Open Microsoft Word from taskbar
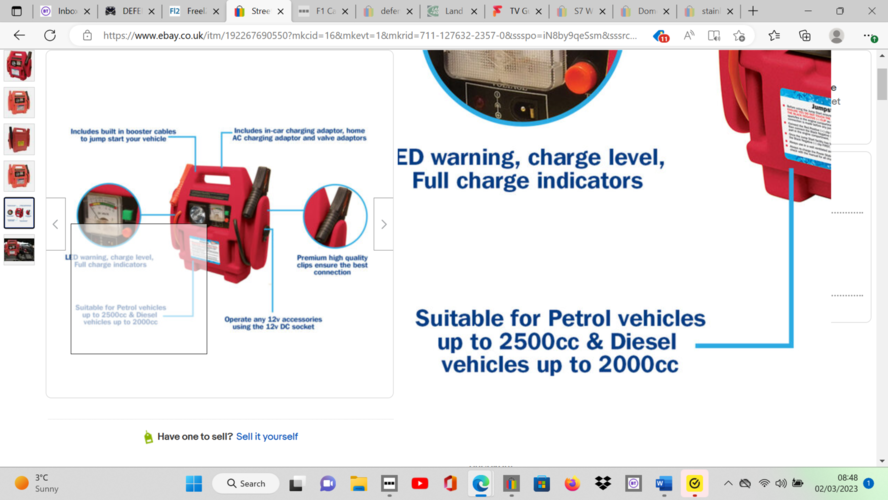Image resolution: width=888 pixels, height=500 pixels. point(664,484)
